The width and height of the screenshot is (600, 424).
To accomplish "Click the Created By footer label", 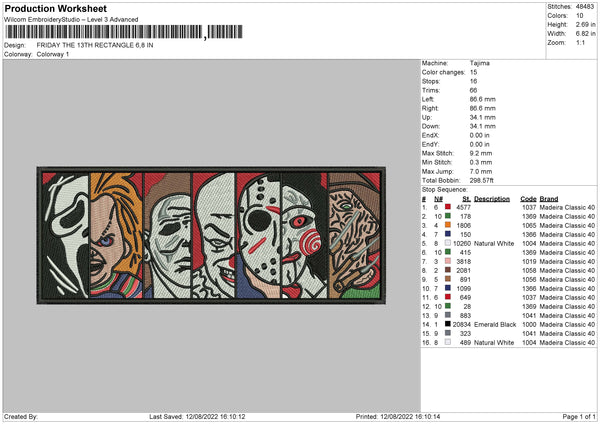I will (21, 416).
